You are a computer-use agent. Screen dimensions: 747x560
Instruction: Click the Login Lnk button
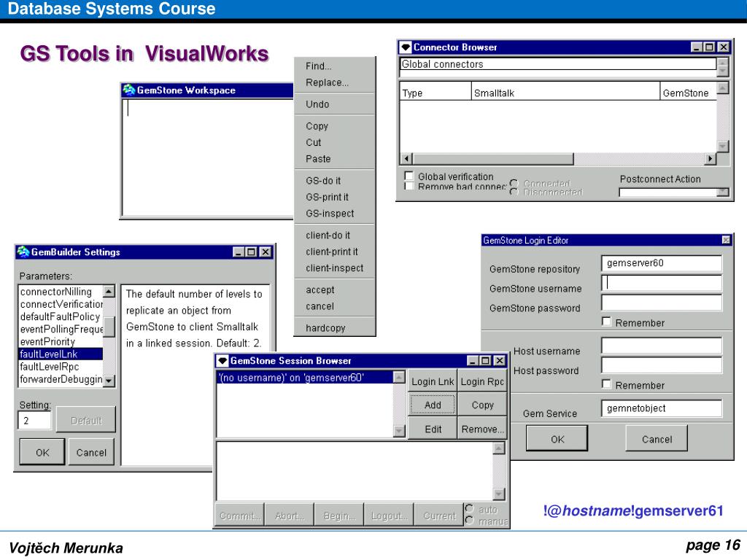tap(433, 381)
